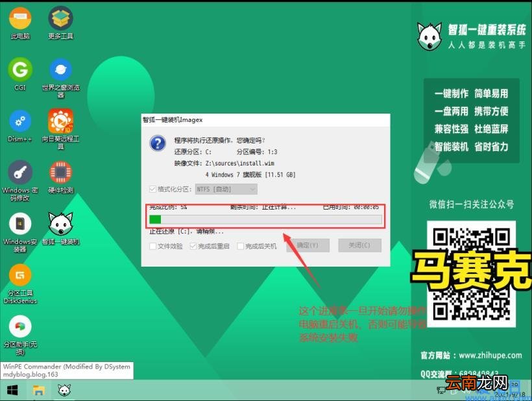
Task: Launch the 硬件检测 icon
Action: point(60,177)
